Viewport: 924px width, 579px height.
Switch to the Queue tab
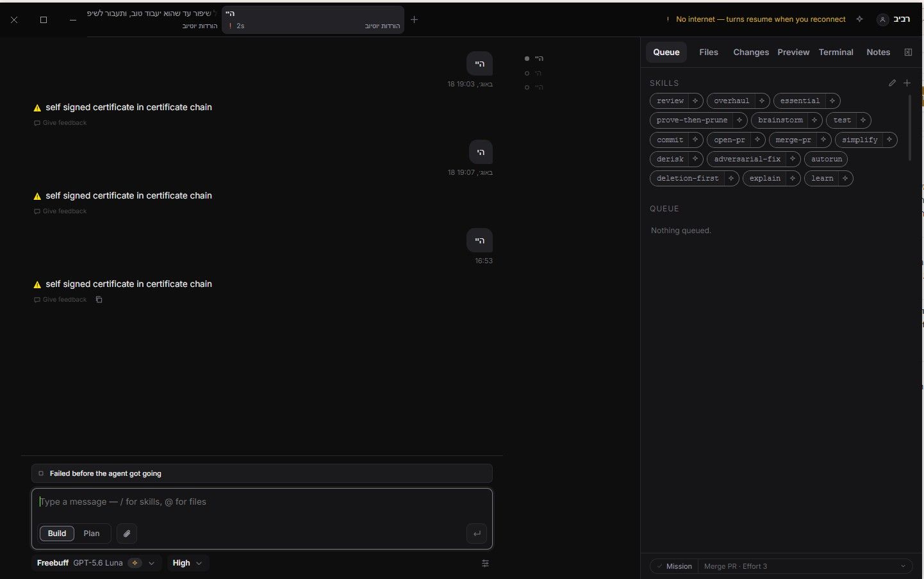[x=666, y=53]
